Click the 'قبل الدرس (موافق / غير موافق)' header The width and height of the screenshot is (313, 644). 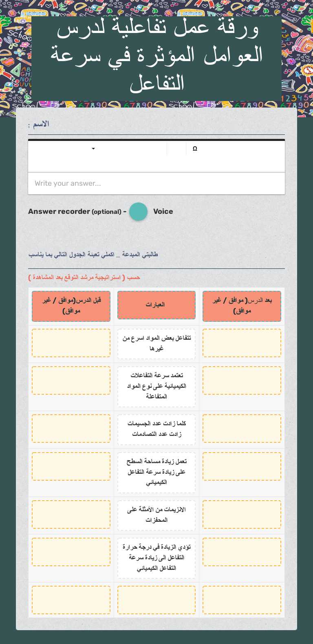71,306
